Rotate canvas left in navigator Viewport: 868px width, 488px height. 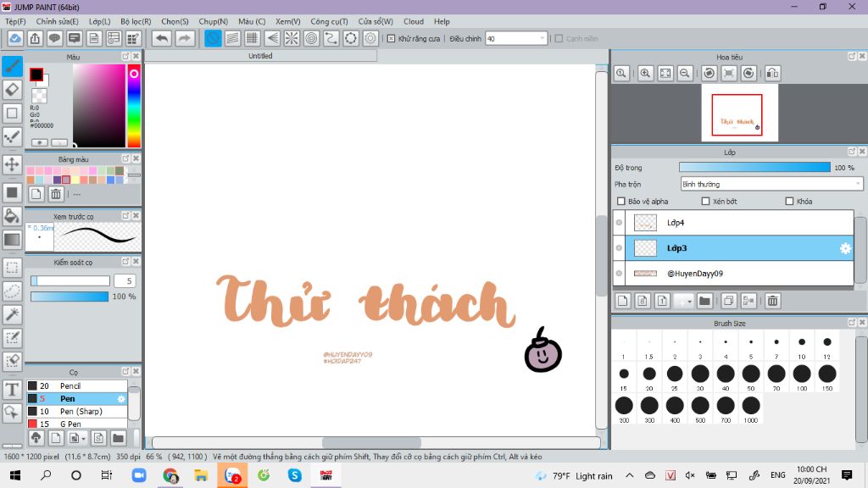click(709, 73)
